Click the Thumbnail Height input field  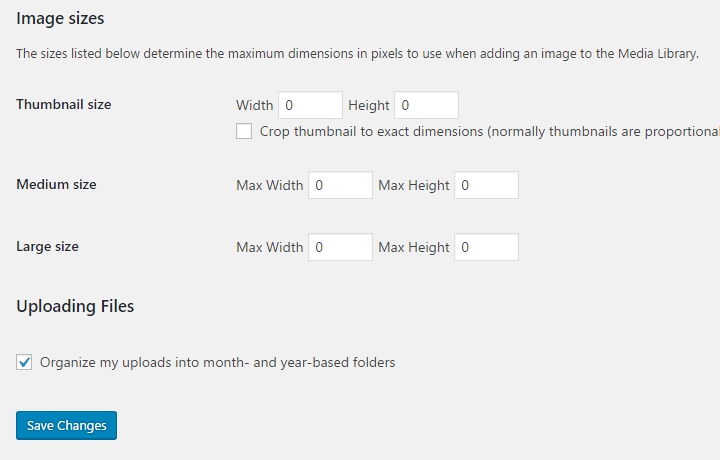coord(426,105)
